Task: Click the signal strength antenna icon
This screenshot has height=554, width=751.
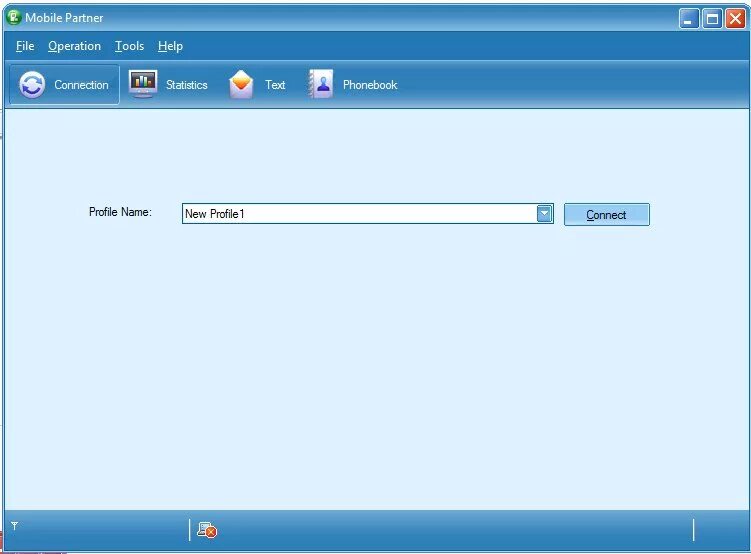Action: point(14,526)
